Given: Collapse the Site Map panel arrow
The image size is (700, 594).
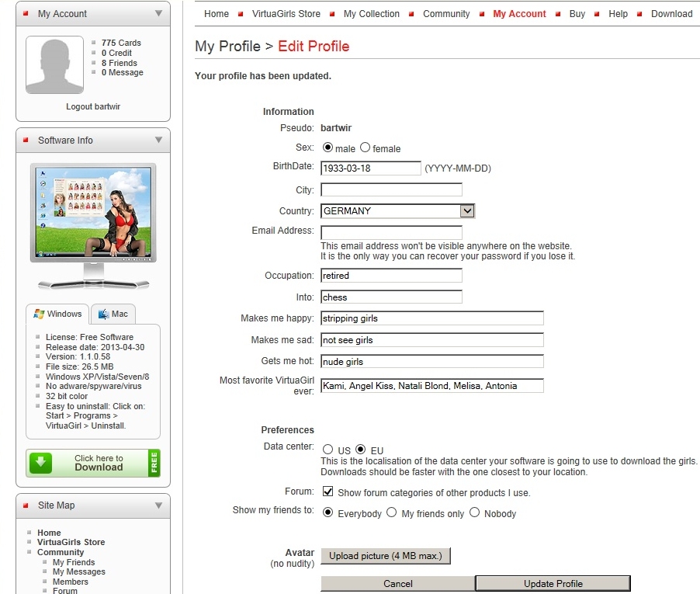Looking at the screenshot, I should coord(158,505).
